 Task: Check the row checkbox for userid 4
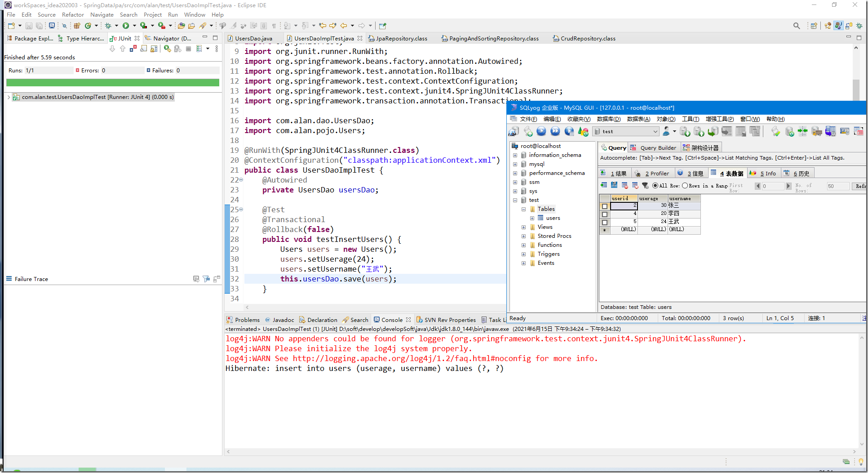pos(605,214)
